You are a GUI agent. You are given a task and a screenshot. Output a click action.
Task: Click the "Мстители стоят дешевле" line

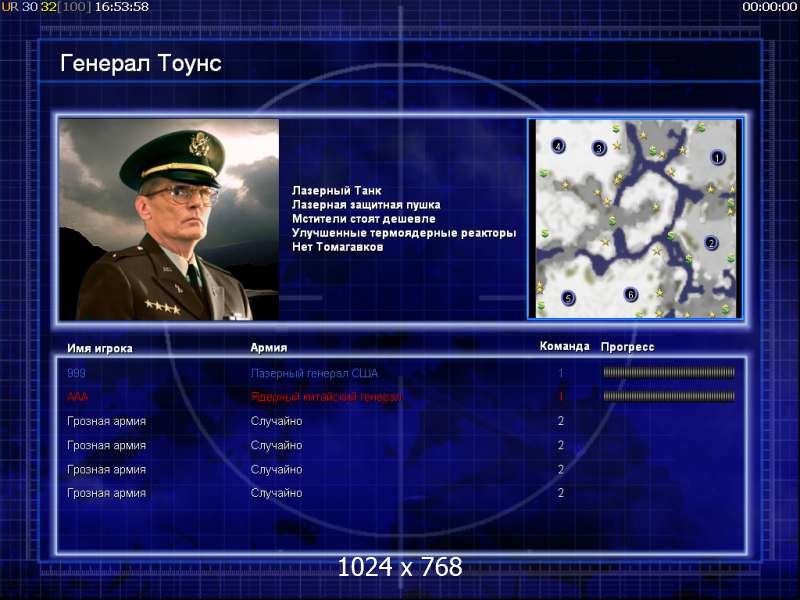364,219
